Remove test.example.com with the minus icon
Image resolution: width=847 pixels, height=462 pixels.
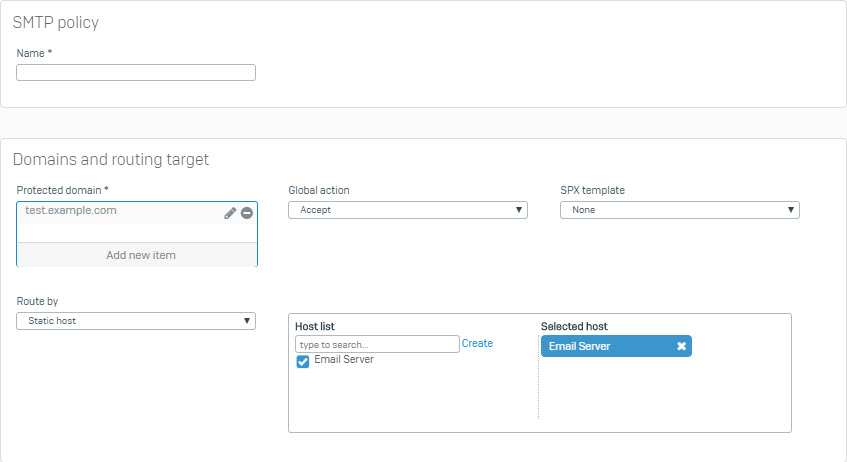[x=247, y=213]
